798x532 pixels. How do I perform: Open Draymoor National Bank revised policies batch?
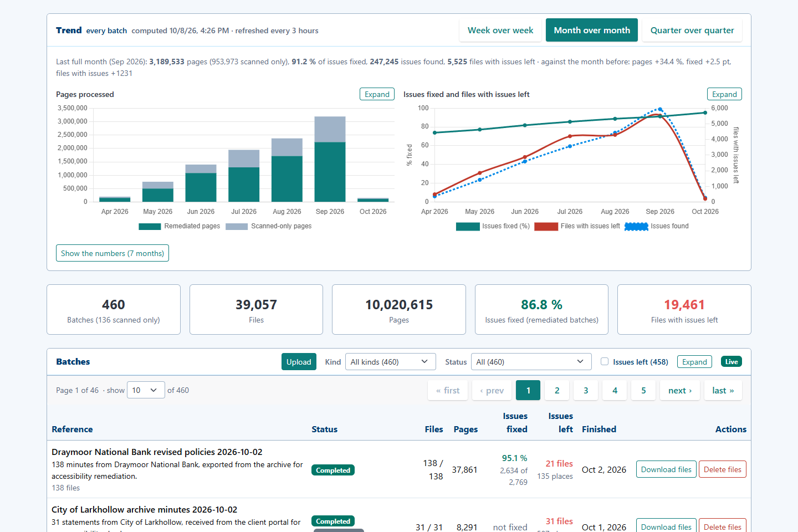pos(157,452)
